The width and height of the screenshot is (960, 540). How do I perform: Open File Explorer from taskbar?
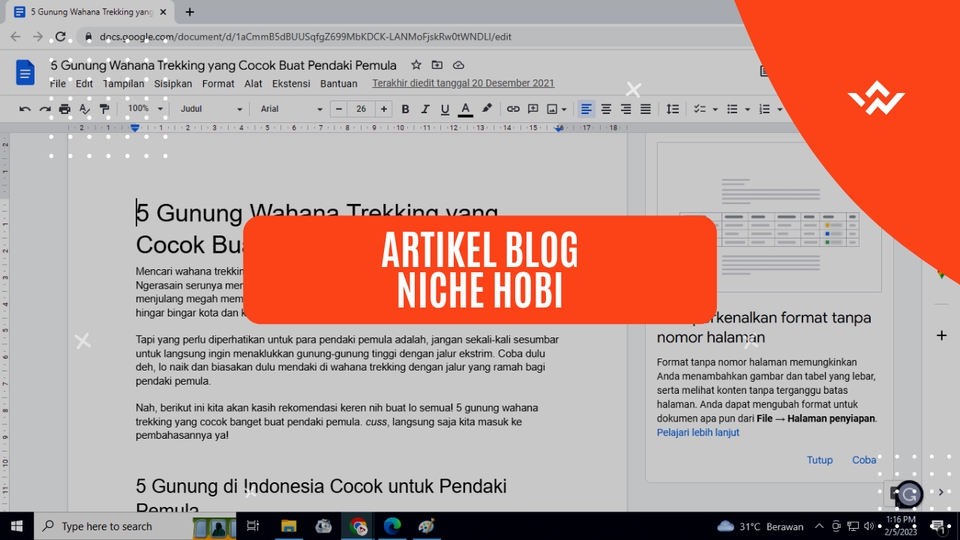point(288,526)
